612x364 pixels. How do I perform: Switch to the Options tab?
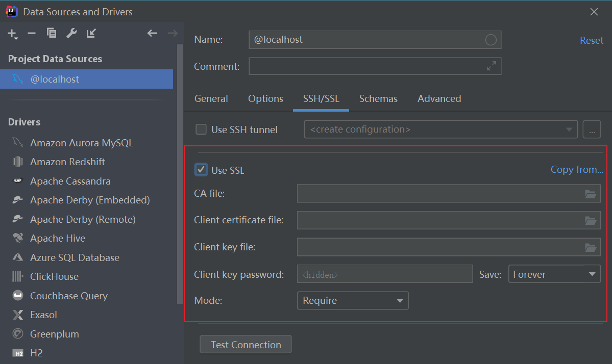coord(266,98)
